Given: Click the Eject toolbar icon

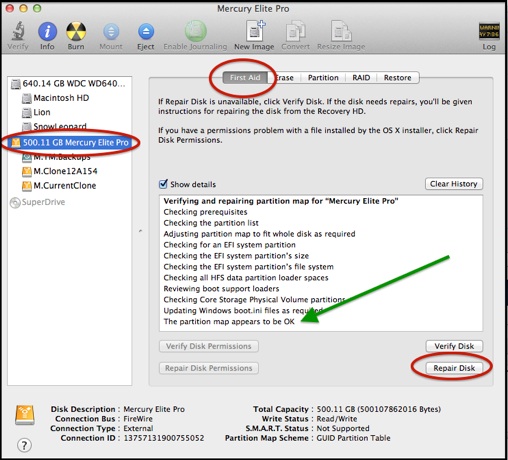Looking at the screenshot, I should [x=146, y=32].
